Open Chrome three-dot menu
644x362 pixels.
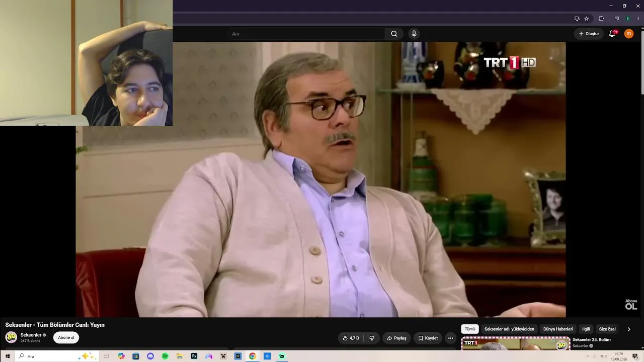(x=638, y=19)
